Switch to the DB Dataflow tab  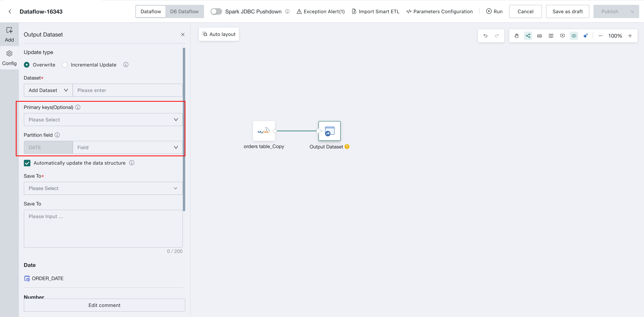coord(184,12)
